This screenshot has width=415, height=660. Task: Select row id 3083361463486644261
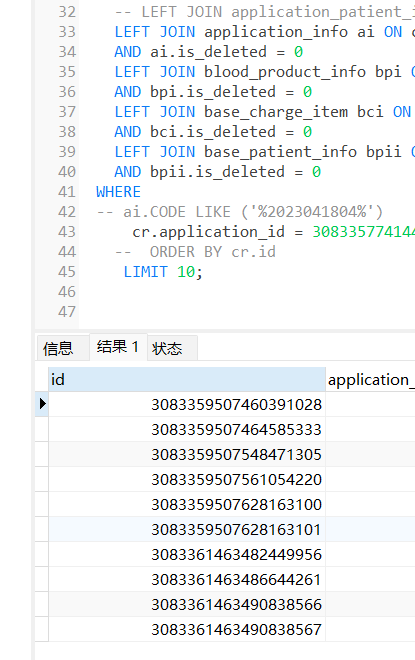coord(187,580)
